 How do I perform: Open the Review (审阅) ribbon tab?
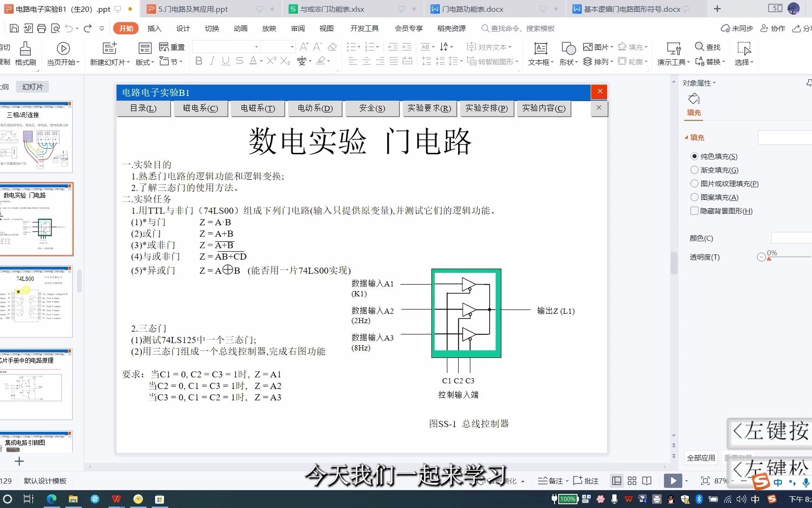coord(297,28)
